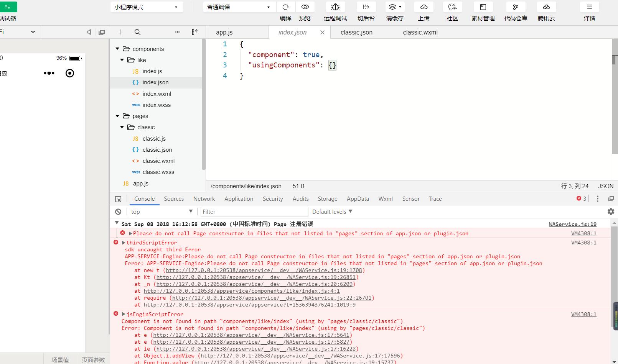Open the Wxml tab
This screenshot has width=618, height=364.
[x=386, y=199]
